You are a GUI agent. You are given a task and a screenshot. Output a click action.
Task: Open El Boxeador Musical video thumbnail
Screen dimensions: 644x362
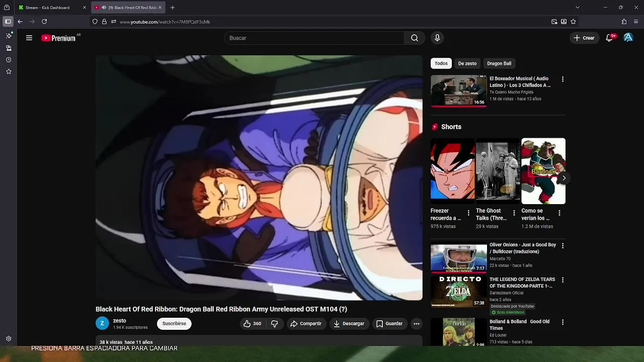tap(458, 90)
